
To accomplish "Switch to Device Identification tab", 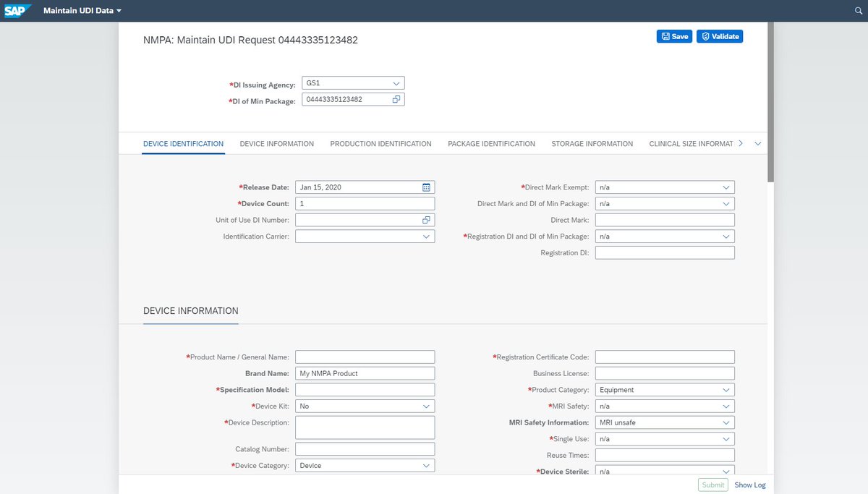I will pos(184,144).
